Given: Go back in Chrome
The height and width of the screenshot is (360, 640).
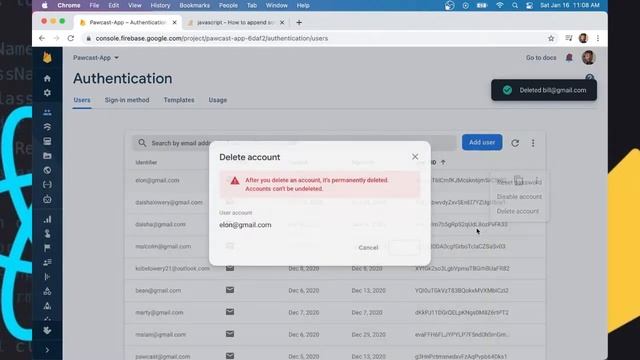Looking at the screenshot, I should (x=42, y=38).
